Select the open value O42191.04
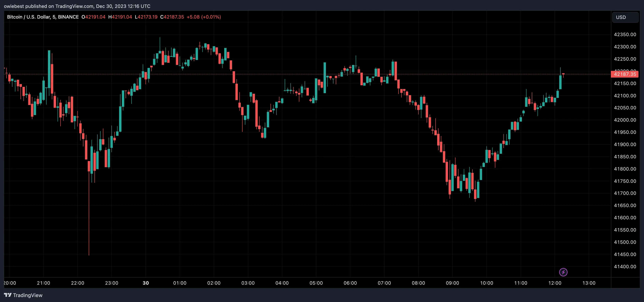This screenshot has width=644, height=302. pyautogui.click(x=93, y=17)
